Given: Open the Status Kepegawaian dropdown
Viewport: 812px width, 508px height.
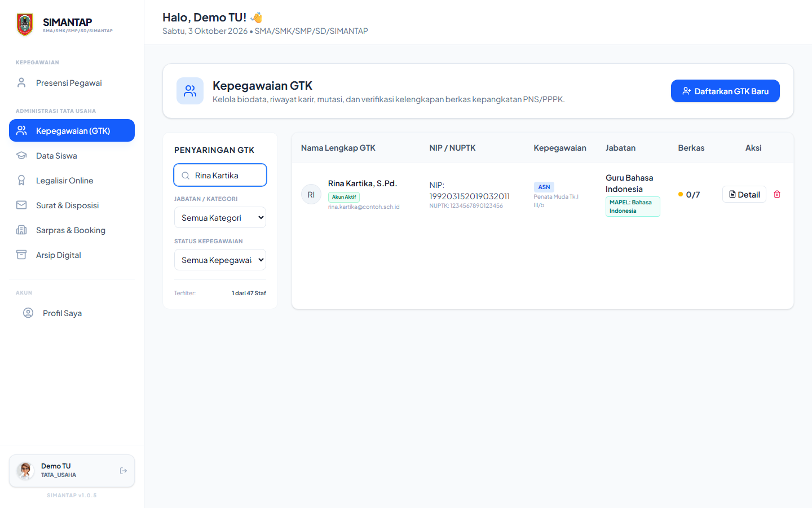Looking at the screenshot, I should [220, 260].
